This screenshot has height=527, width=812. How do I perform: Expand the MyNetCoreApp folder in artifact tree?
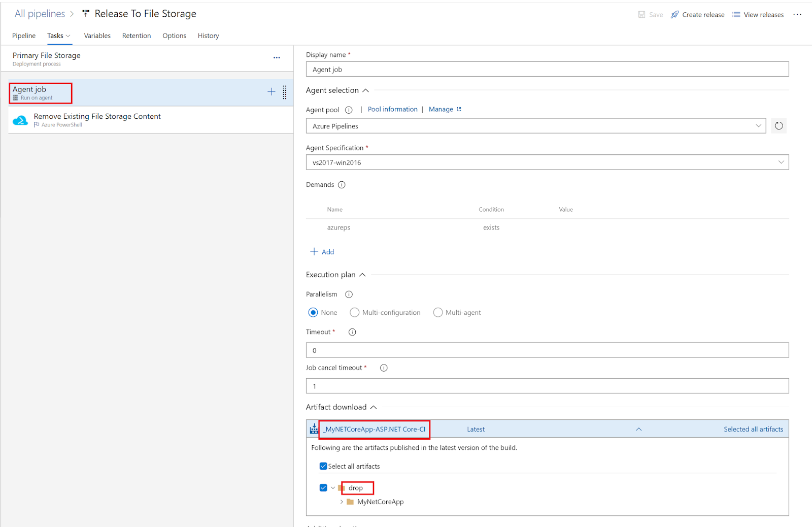(x=341, y=502)
